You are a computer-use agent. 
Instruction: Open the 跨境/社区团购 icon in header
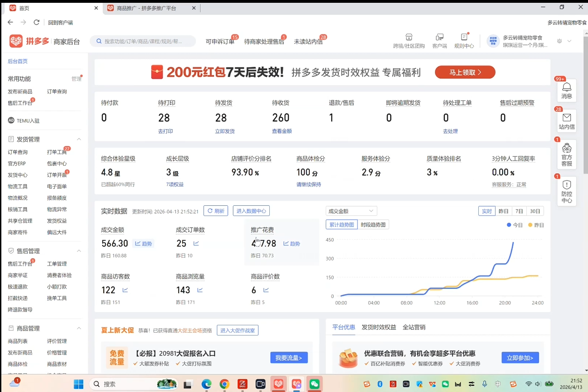click(409, 37)
